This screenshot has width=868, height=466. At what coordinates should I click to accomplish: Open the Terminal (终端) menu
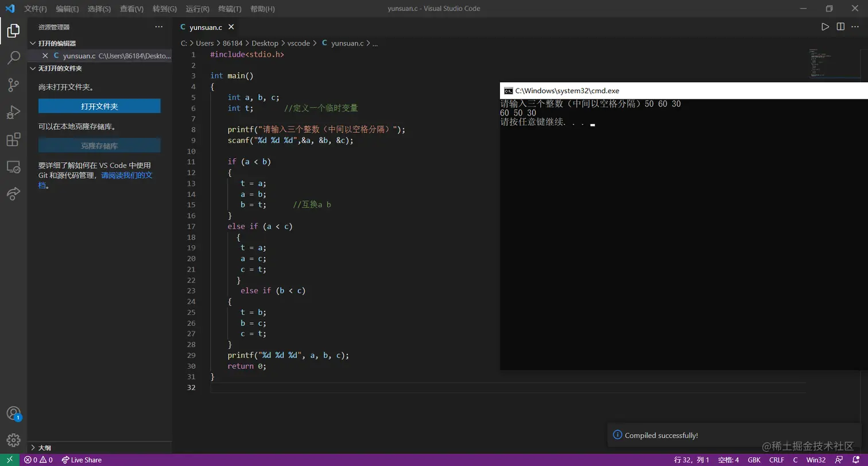pos(230,9)
